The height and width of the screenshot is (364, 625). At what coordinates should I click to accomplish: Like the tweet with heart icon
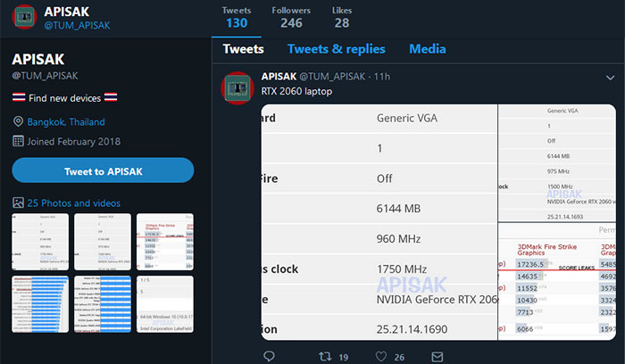tap(381, 357)
